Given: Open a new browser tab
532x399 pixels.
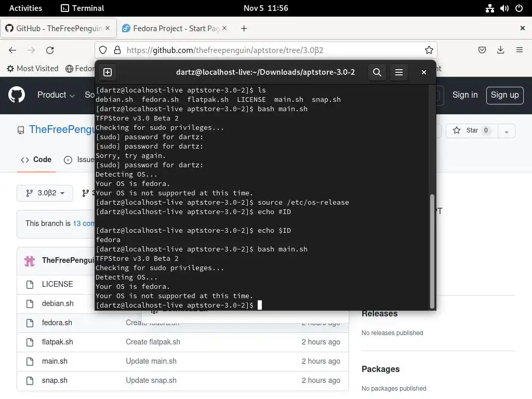Looking at the screenshot, I should [x=244, y=29].
